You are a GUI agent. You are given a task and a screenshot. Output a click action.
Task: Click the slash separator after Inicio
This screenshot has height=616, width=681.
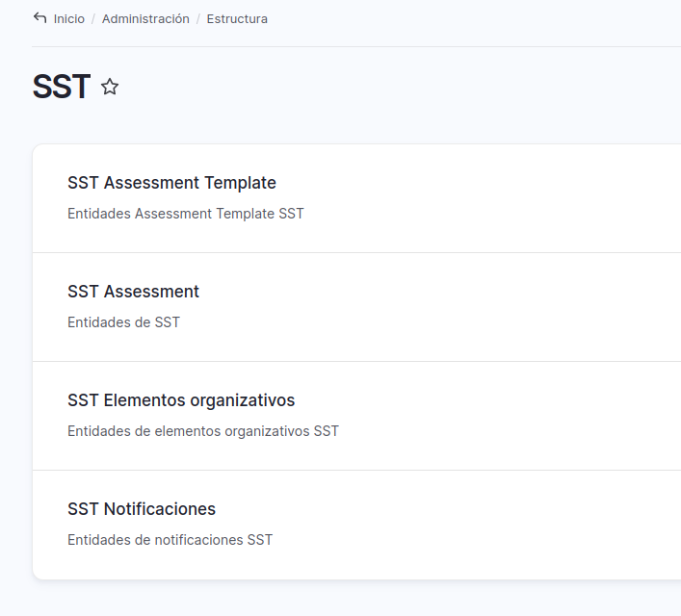click(93, 19)
